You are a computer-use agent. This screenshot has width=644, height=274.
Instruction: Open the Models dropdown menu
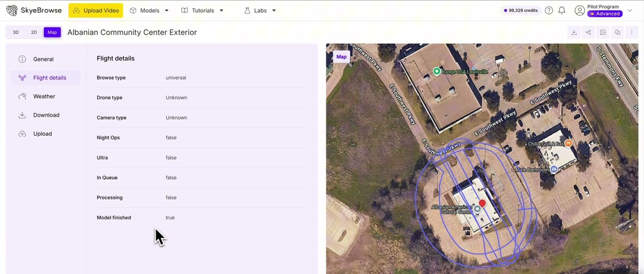point(149,10)
